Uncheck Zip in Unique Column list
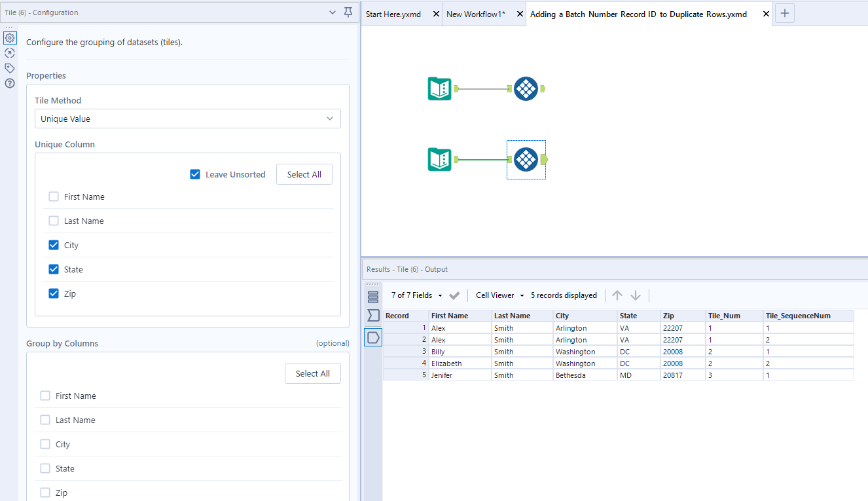 (x=54, y=293)
